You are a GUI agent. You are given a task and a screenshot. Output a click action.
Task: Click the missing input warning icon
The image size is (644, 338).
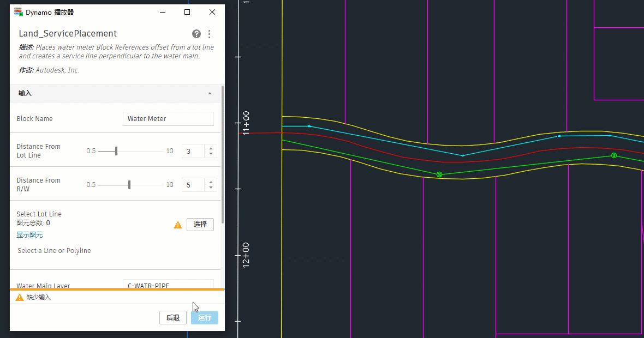point(19,297)
